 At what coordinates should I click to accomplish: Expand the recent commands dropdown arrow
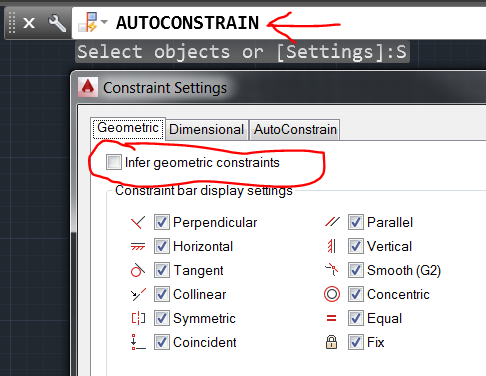pyautogui.click(x=104, y=22)
